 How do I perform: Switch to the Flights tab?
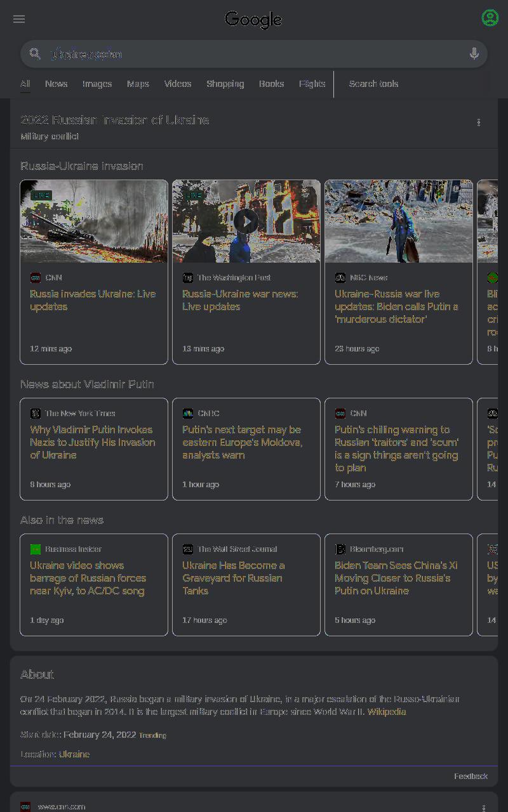click(312, 84)
